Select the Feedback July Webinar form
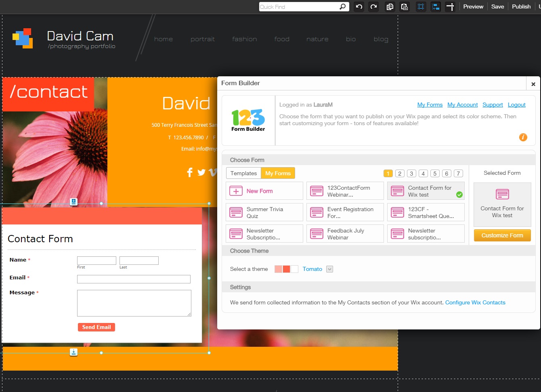541x392 pixels. point(345,234)
